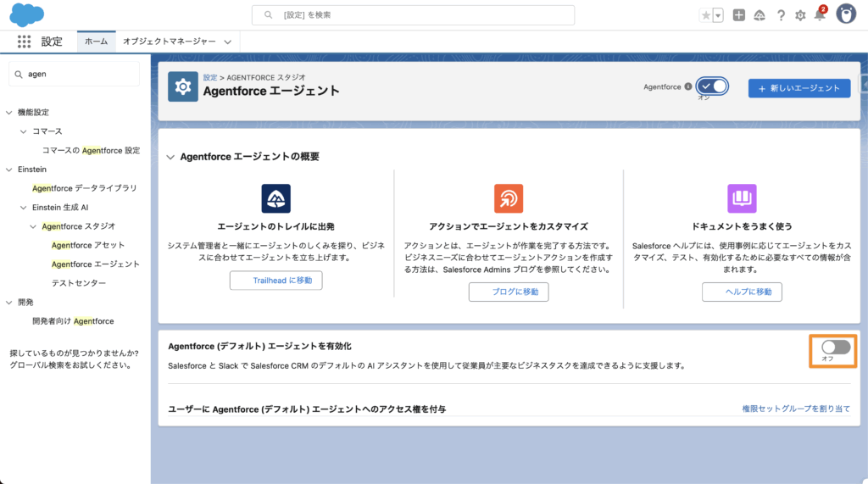Open 開発者向け Agentforce
The image size is (868, 484).
click(73, 321)
